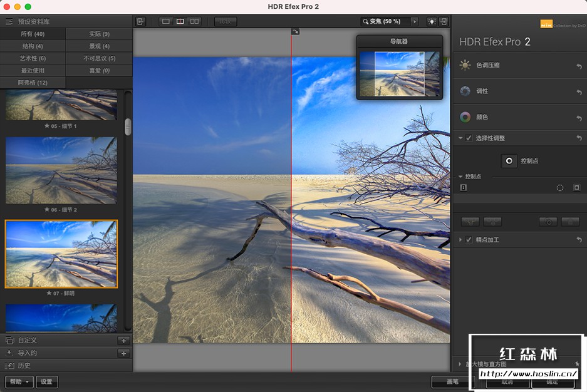Select the 06 - 细节 2 preset thumbnail
Image resolution: width=587 pixels, height=392 pixels.
click(61, 170)
